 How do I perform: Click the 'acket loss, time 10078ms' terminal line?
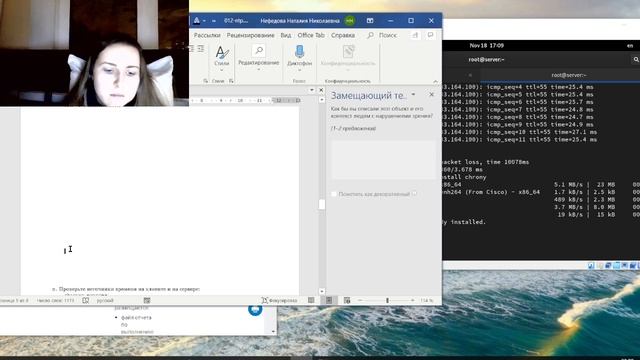pyautogui.click(x=486, y=162)
